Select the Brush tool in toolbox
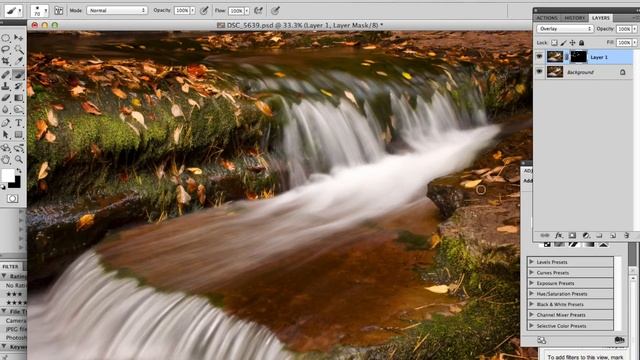 [x=19, y=74]
